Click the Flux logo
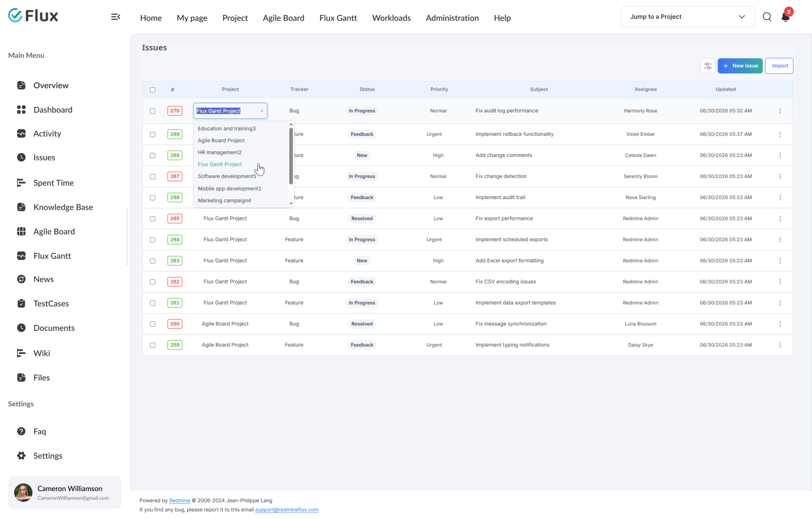 coord(33,16)
